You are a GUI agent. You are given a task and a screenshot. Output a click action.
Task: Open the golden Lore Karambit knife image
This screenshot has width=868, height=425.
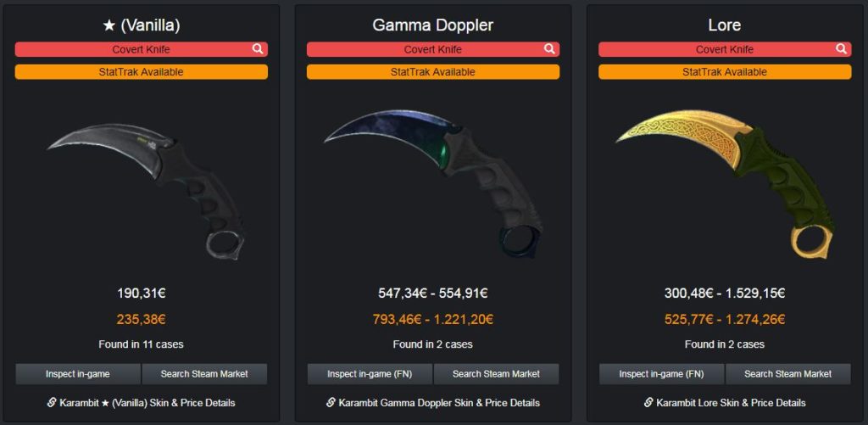click(x=725, y=184)
